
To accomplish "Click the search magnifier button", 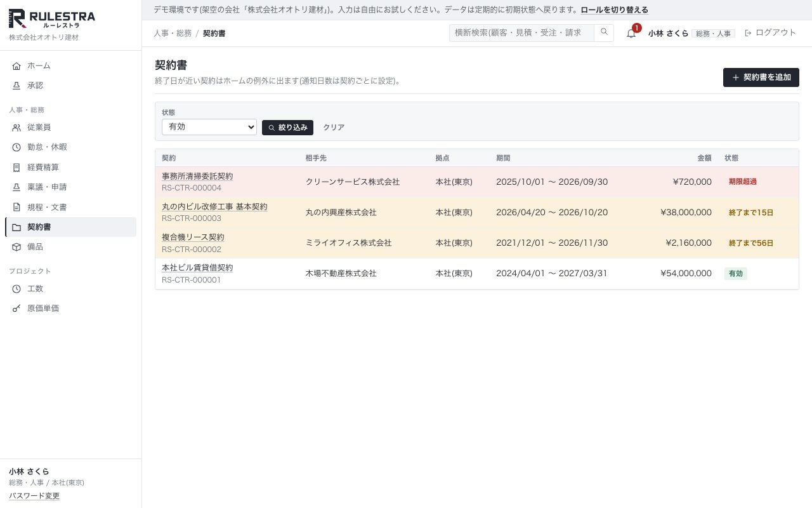I will pos(604,32).
